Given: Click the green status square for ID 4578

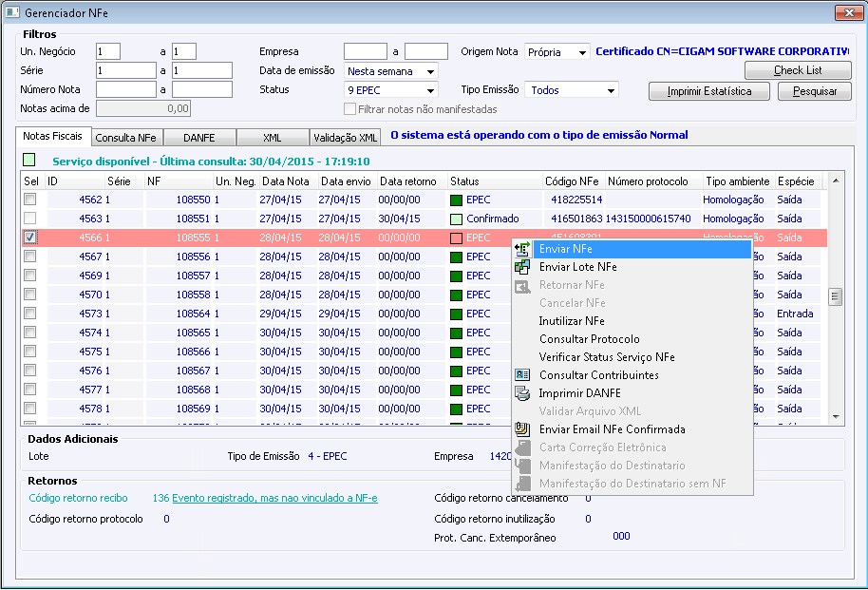Looking at the screenshot, I should tap(456, 409).
